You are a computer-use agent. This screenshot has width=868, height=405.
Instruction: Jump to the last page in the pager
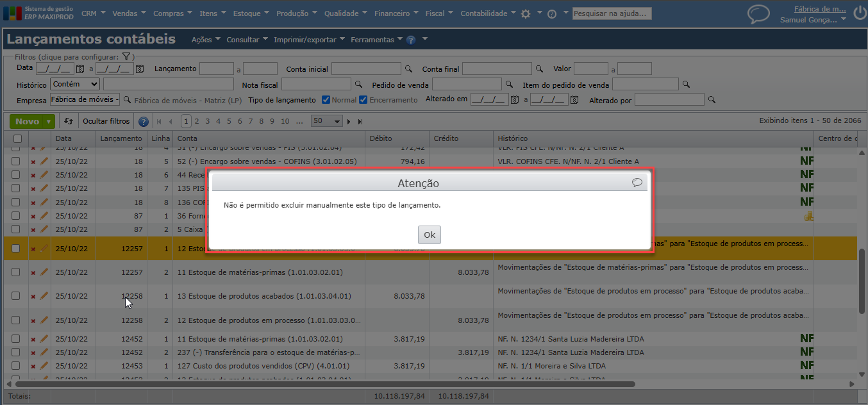(360, 121)
